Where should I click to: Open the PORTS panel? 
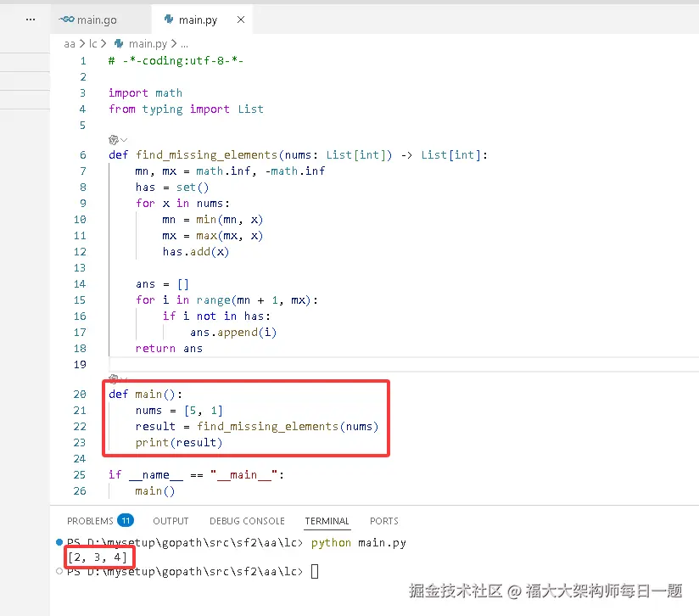point(383,521)
